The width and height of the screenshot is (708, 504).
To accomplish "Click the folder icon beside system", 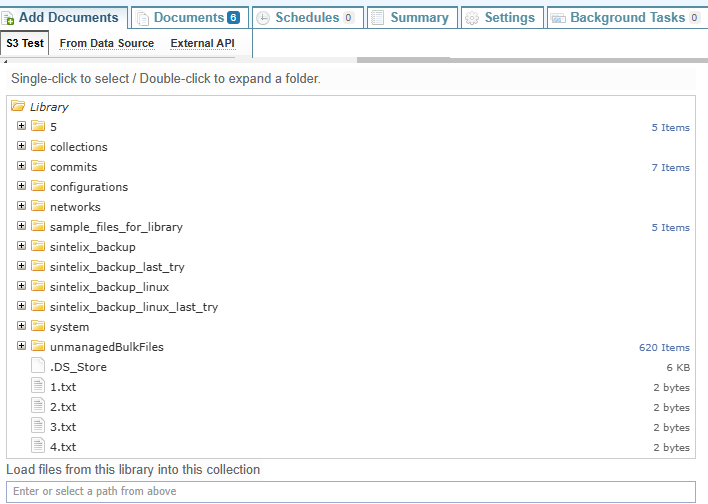I will [x=38, y=327].
